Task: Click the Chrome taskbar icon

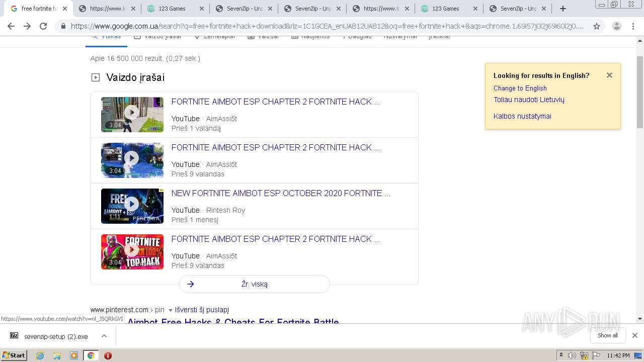Action: click(91, 355)
